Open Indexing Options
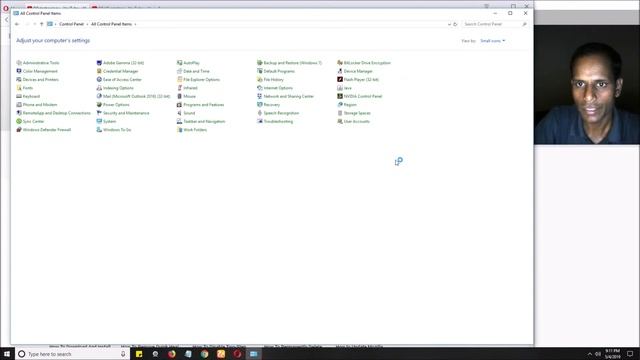This screenshot has width=640, height=360. (115, 88)
